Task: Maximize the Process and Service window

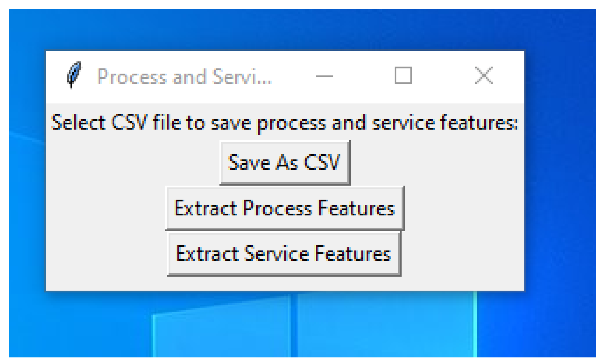Action: 403,75
